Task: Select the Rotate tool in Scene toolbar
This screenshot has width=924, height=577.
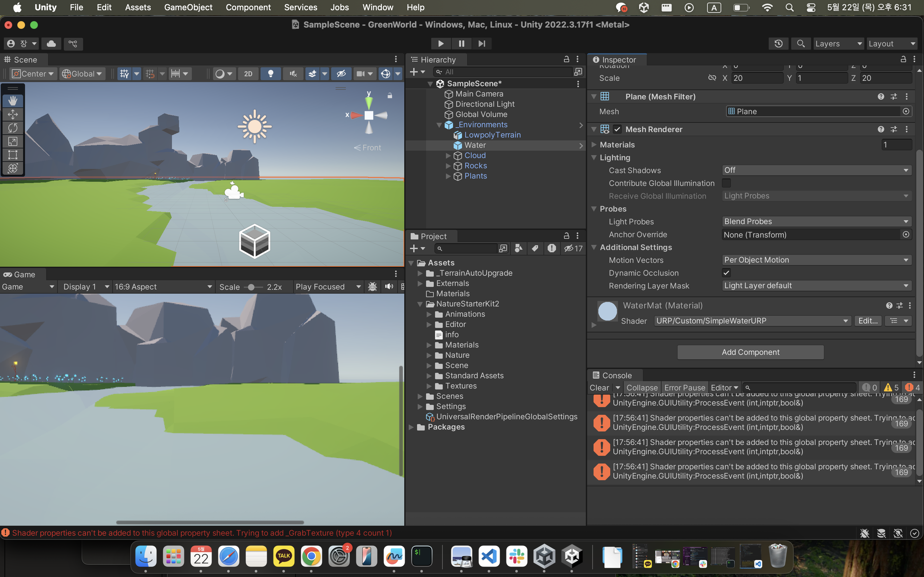Action: [x=13, y=128]
